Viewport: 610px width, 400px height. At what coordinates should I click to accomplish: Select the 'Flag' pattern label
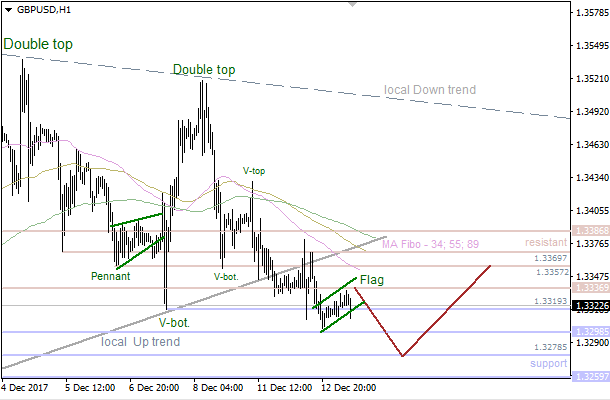click(372, 279)
